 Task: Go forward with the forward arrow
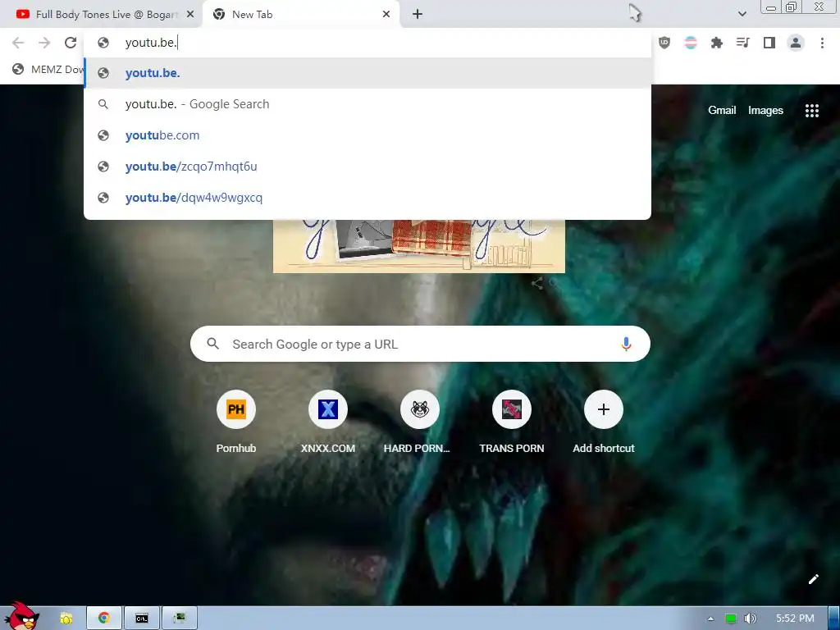pyautogui.click(x=44, y=43)
